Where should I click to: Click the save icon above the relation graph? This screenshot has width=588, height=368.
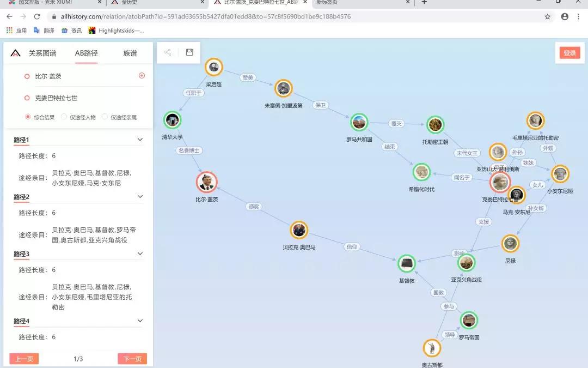click(189, 52)
